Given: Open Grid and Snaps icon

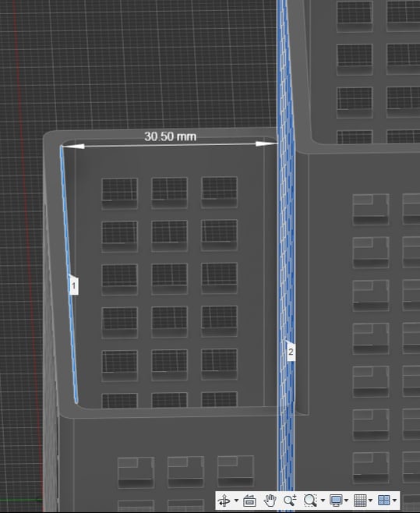Looking at the screenshot, I should (x=360, y=501).
